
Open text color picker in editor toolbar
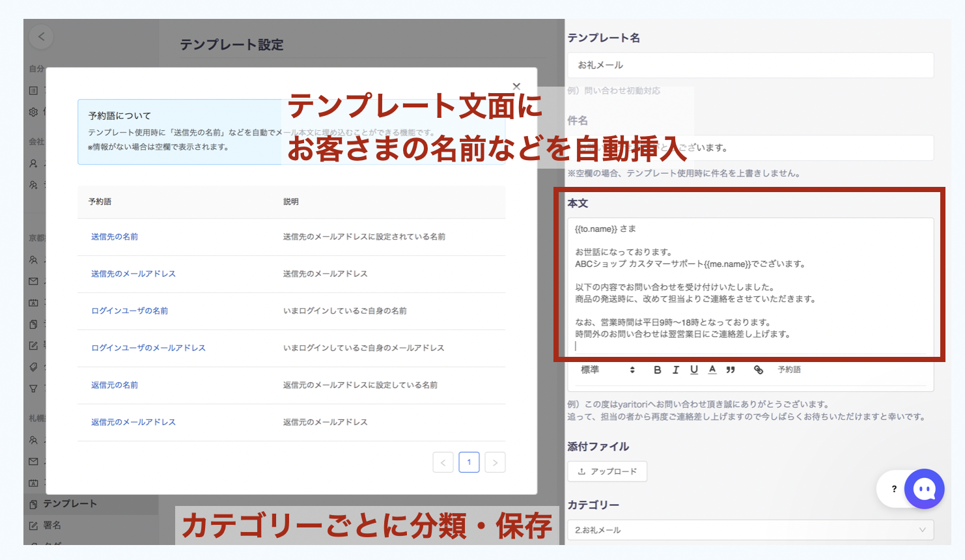click(712, 370)
